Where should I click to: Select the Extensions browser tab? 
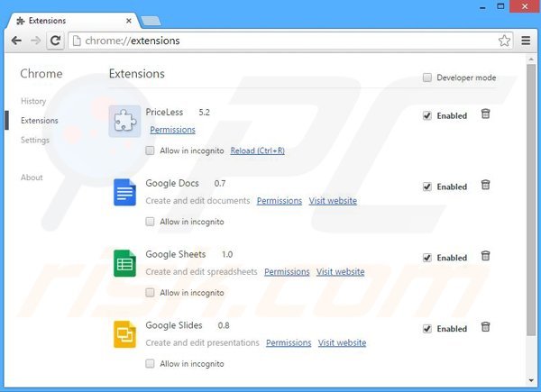[x=70, y=21]
